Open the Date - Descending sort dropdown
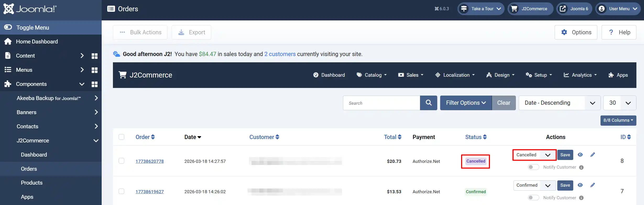 [560, 103]
